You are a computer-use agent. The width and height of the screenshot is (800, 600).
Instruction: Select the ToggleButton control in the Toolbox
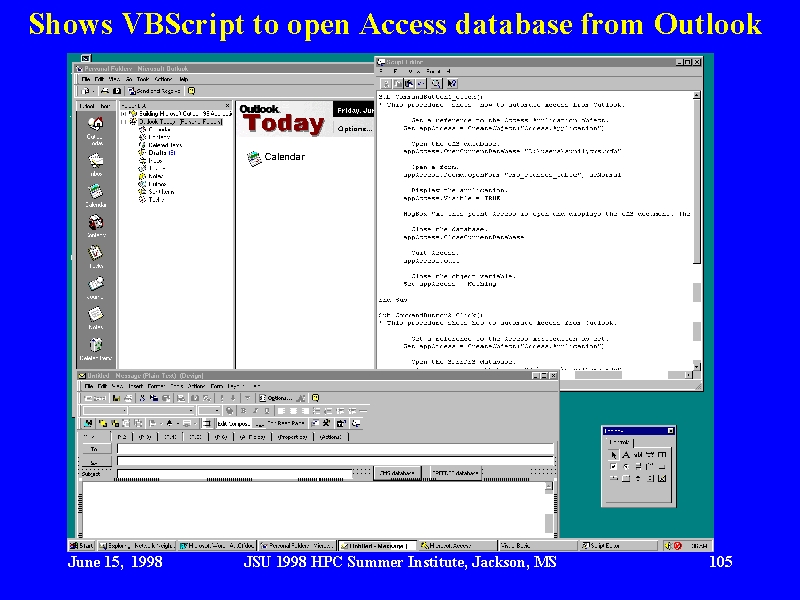pos(638,467)
